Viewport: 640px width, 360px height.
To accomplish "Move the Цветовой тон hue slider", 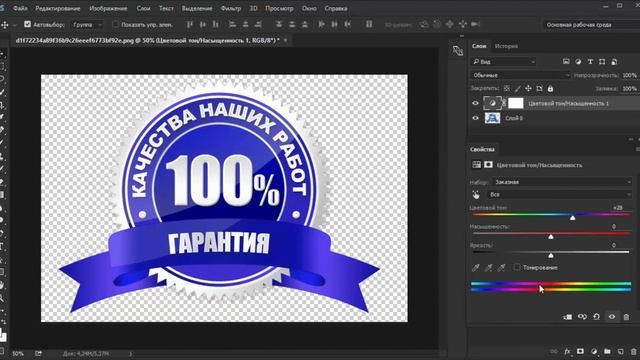I will coord(573,218).
